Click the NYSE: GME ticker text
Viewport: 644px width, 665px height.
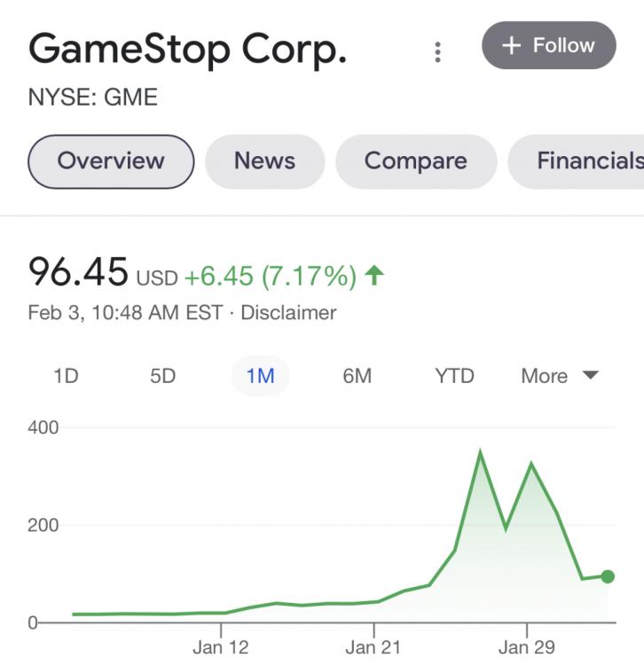[93, 97]
